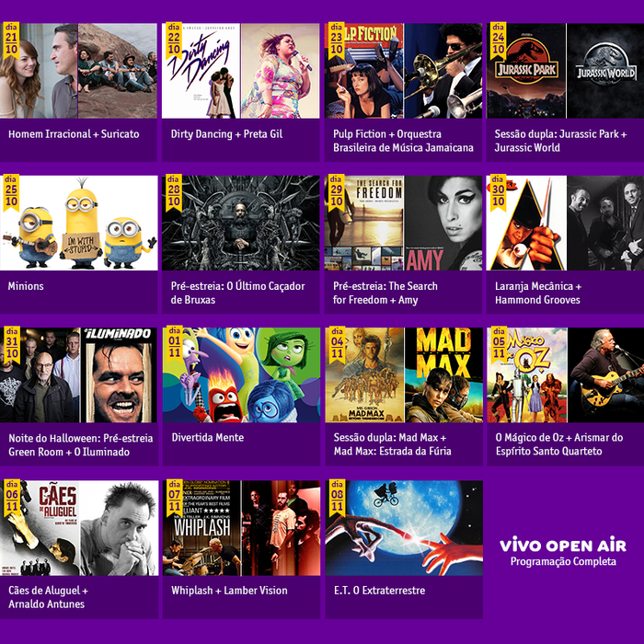This screenshot has height=644, width=644.
Task: Click the Dirty Dancing poster
Action: coord(201,71)
